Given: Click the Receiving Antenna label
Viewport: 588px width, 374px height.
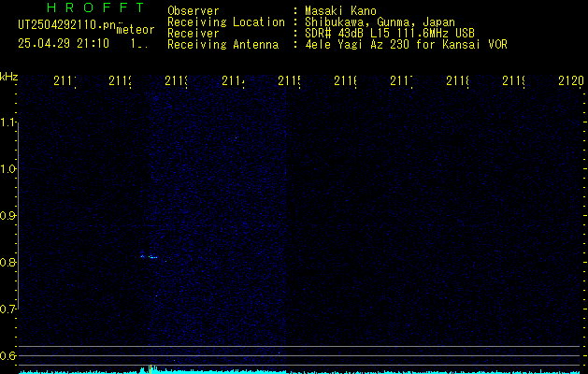Looking at the screenshot, I should point(222,45).
